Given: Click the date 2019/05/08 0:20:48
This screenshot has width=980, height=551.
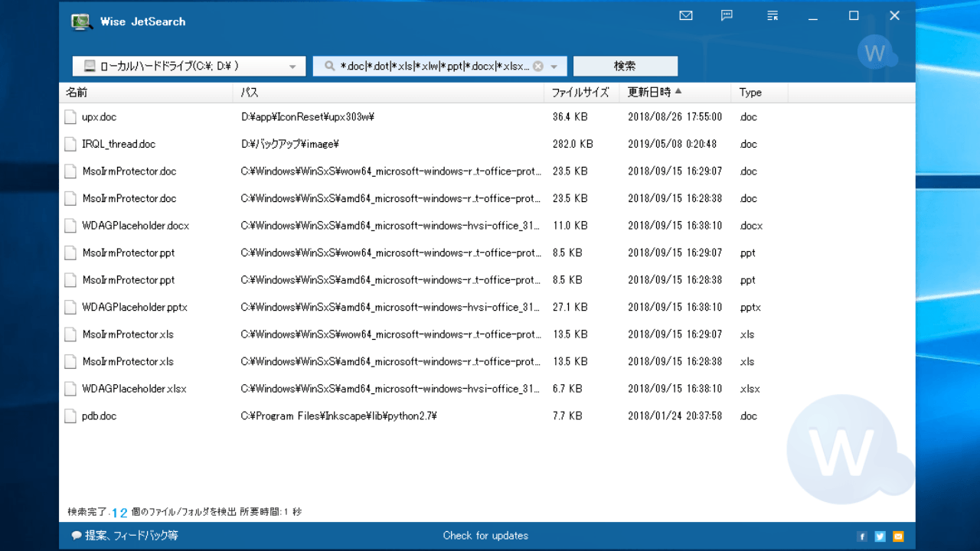Looking at the screenshot, I should point(672,144).
